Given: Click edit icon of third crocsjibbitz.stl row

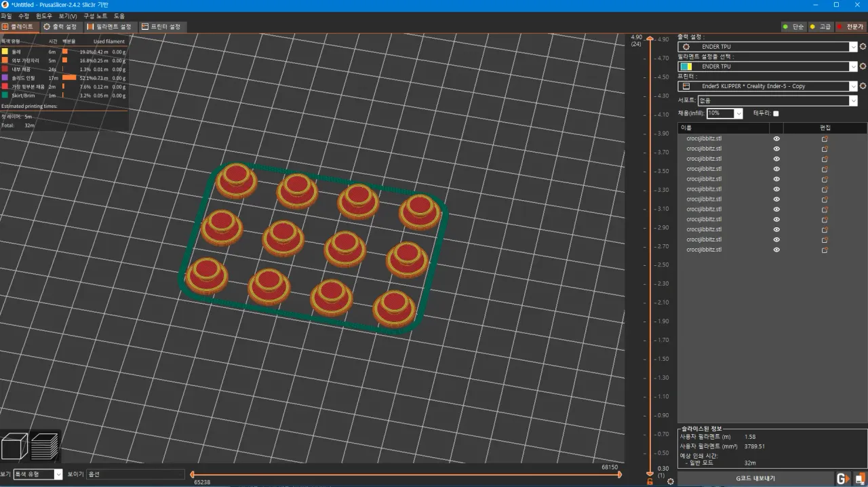Looking at the screenshot, I should click(x=825, y=159).
